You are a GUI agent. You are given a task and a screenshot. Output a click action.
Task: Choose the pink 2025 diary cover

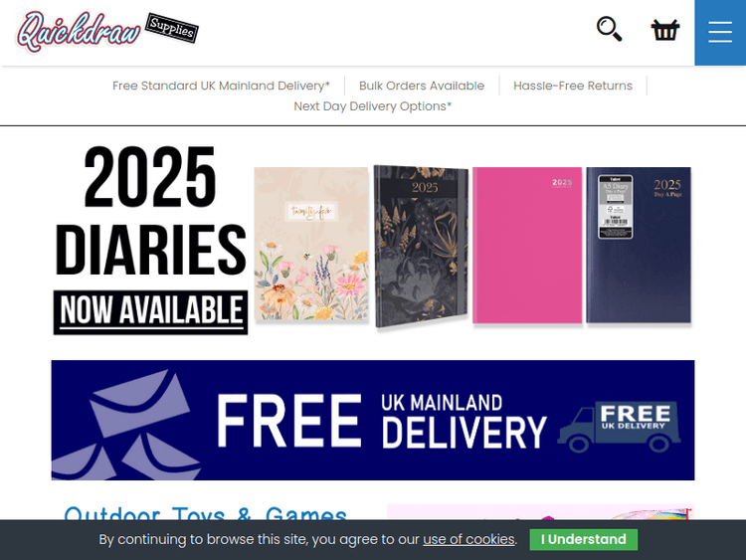tap(527, 245)
